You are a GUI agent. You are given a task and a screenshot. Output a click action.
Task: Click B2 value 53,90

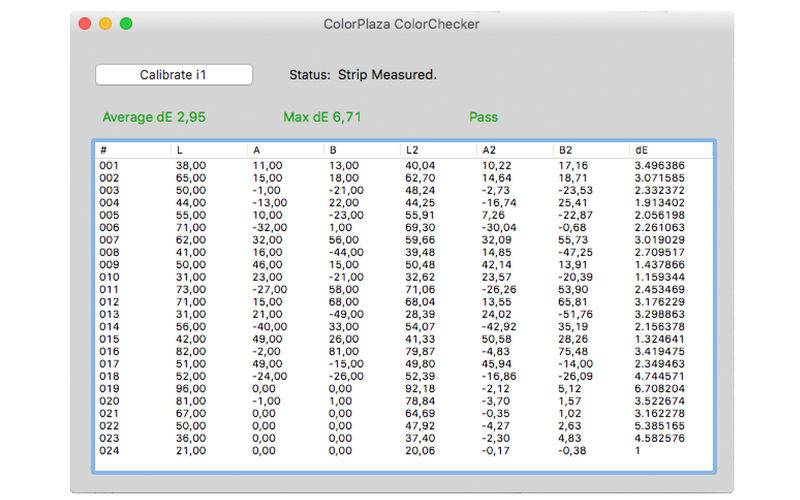[x=573, y=289]
